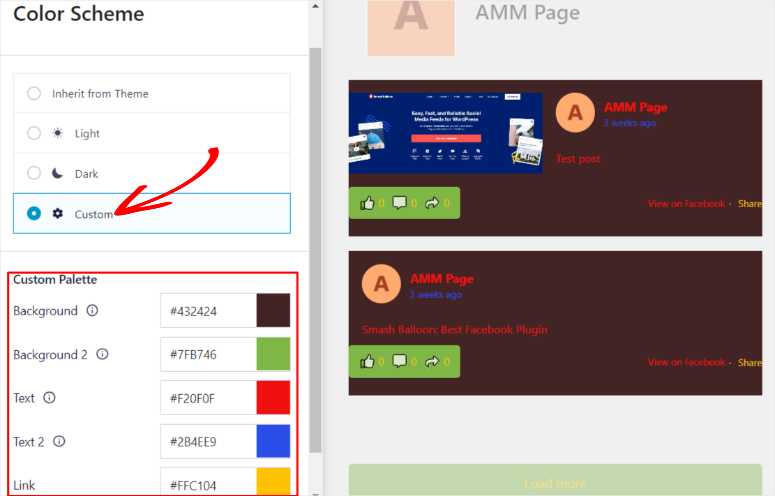Image resolution: width=775 pixels, height=496 pixels.
Task: Click the post thumbnail image in Test post
Action: tap(445, 133)
